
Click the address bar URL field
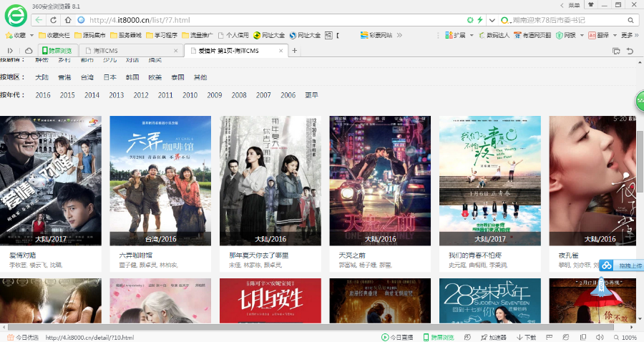tap(271, 20)
